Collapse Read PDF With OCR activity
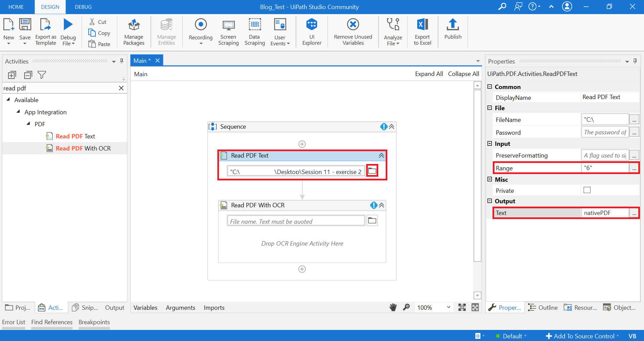The image size is (644, 341). tap(381, 205)
